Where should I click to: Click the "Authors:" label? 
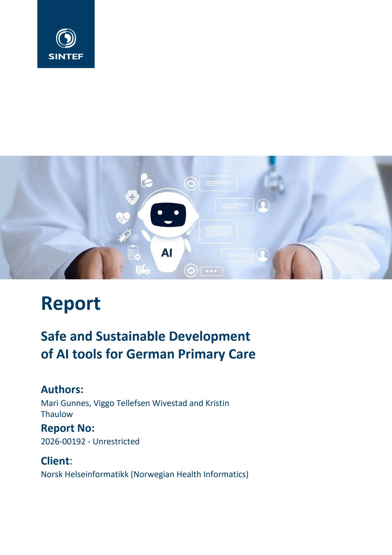click(62, 389)
